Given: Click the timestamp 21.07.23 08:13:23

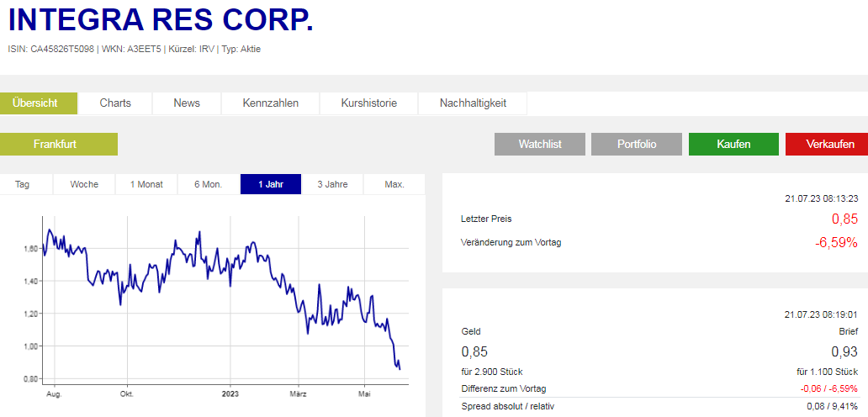Looking at the screenshot, I should point(822,198).
